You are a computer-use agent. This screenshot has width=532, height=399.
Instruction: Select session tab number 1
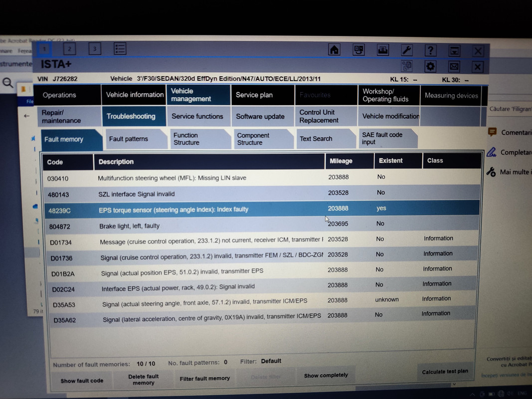[x=44, y=49]
